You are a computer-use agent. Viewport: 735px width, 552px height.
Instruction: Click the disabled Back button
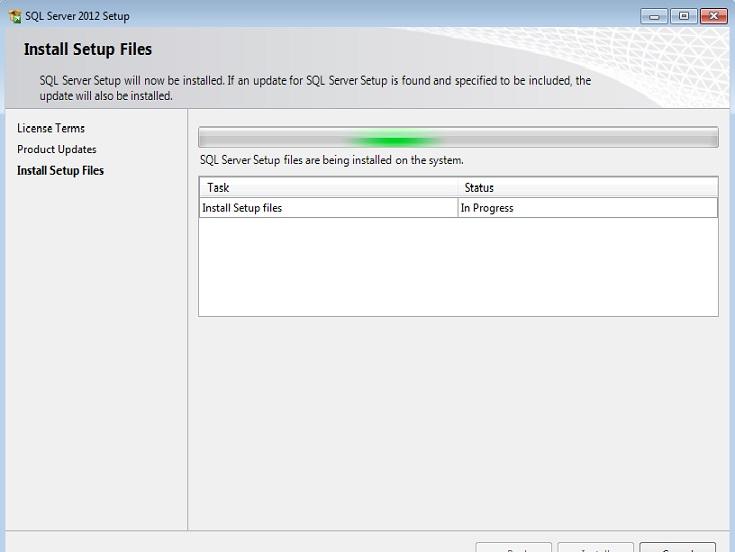(514, 547)
